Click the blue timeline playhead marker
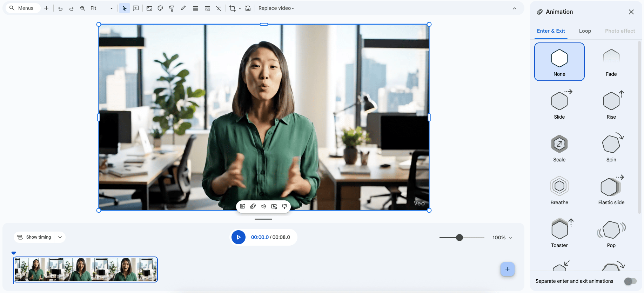644x293 pixels. pos(14,253)
